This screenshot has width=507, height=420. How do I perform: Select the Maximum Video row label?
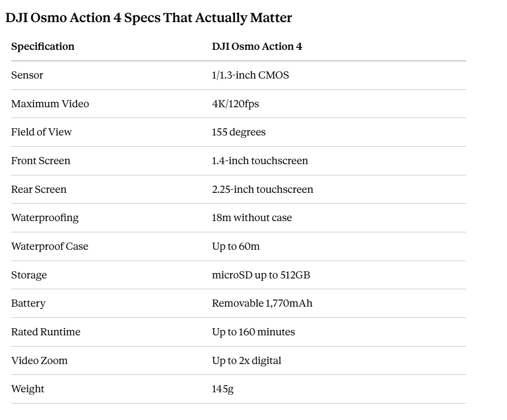pos(50,104)
